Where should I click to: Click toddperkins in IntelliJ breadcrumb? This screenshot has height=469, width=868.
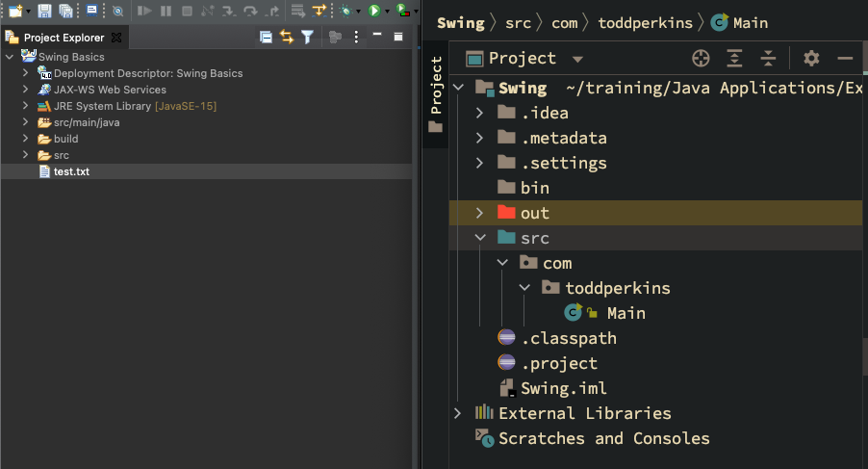(645, 23)
